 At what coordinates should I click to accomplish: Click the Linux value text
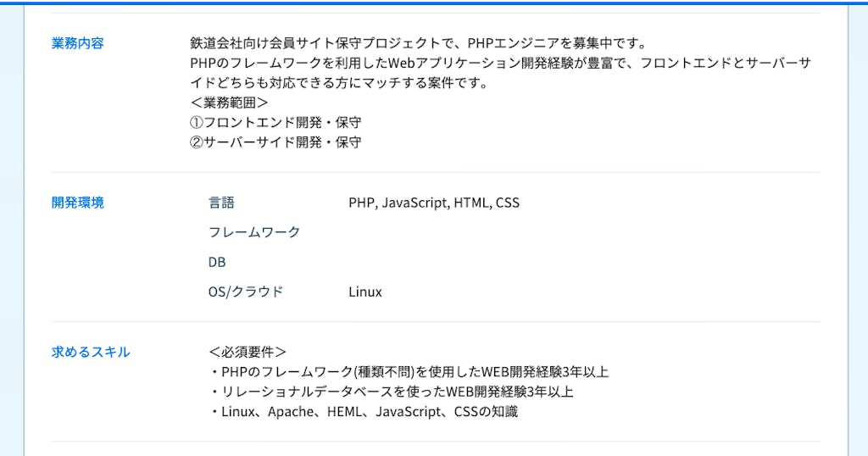pos(365,292)
